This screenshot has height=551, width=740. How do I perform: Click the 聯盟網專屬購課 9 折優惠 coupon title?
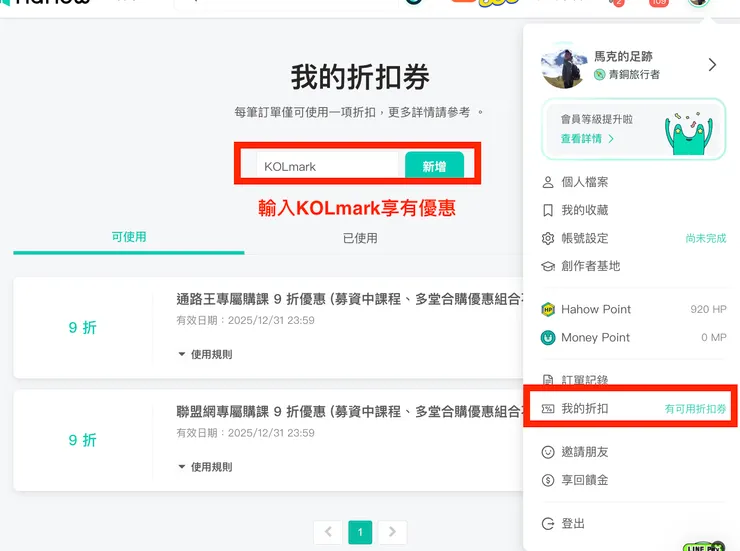[x=350, y=412]
